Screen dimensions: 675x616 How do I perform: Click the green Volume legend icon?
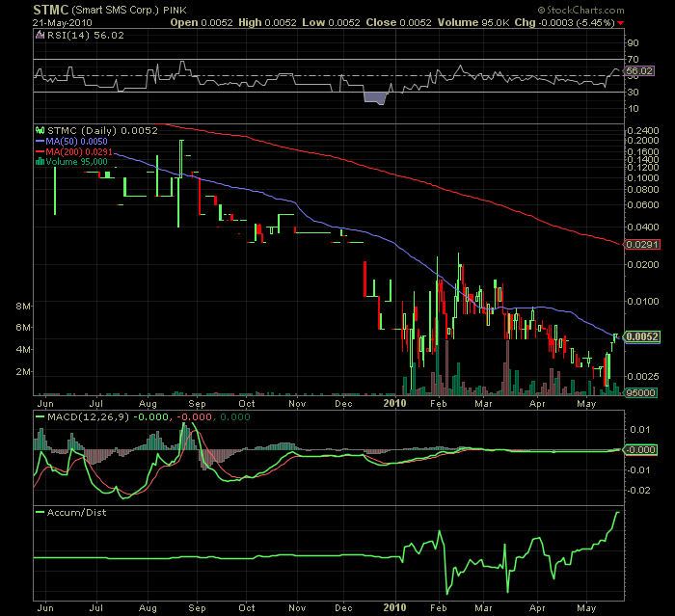click(x=40, y=161)
